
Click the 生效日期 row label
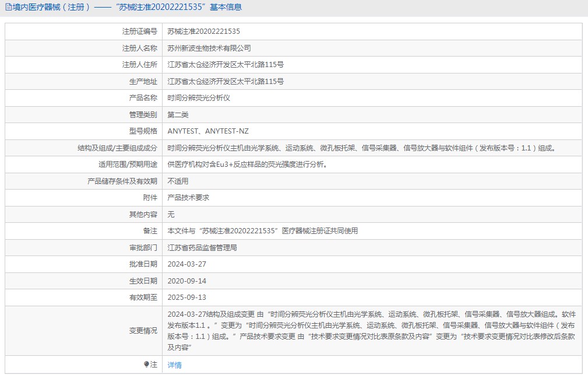[143, 281]
